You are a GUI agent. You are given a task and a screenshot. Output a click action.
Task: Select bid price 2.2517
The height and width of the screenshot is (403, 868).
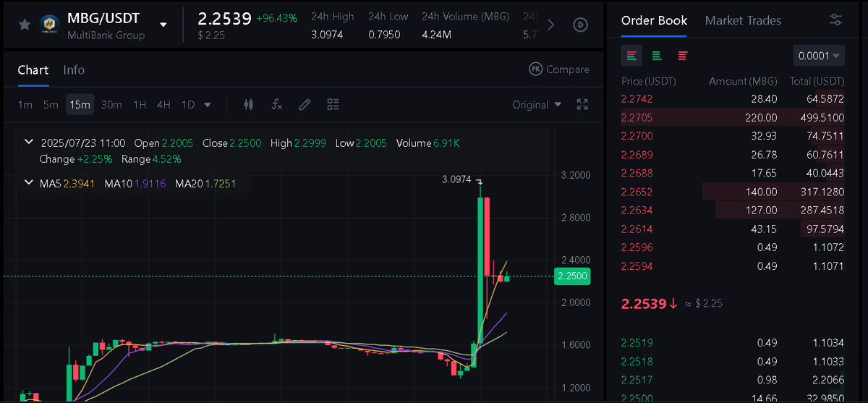click(637, 379)
